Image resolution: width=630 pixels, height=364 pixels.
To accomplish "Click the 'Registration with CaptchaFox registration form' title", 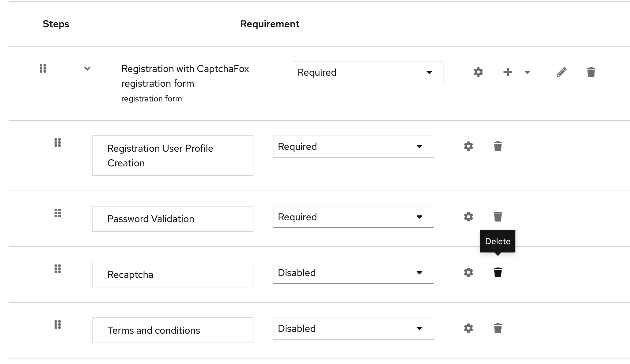I will [x=185, y=76].
